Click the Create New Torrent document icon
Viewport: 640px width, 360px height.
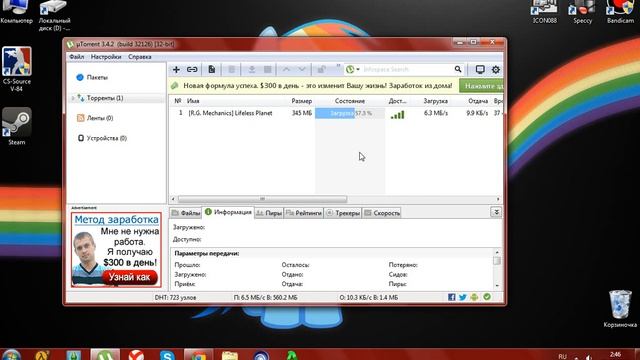tap(211, 70)
